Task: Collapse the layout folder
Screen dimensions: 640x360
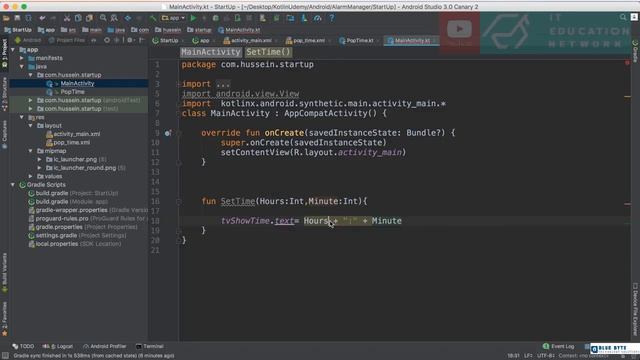Action: (x=31, y=126)
